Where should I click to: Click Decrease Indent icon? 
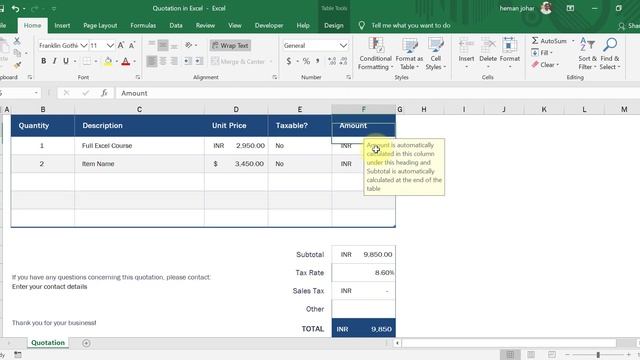click(x=187, y=61)
